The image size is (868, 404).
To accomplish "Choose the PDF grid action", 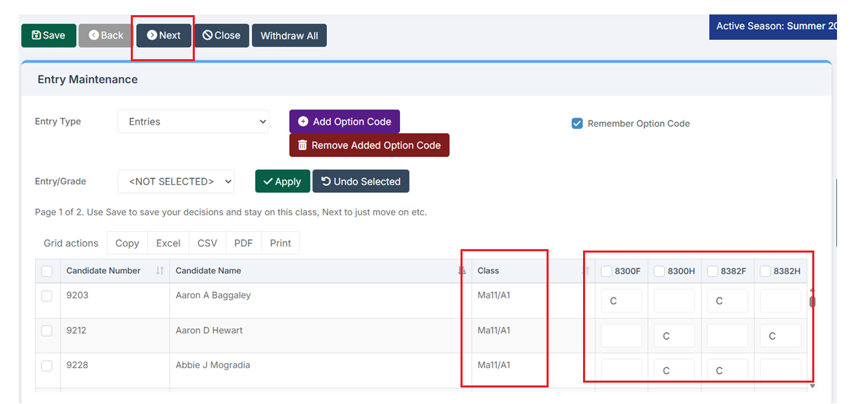I will 243,243.
